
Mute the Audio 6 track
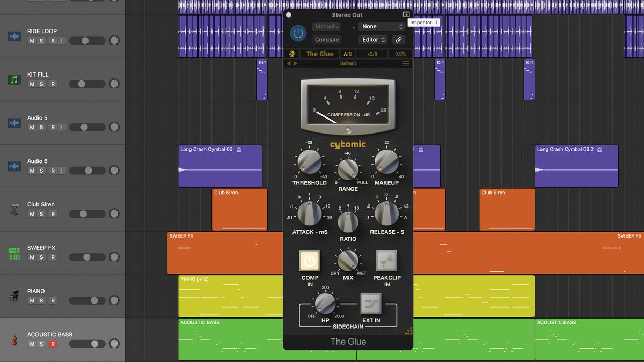click(32, 171)
